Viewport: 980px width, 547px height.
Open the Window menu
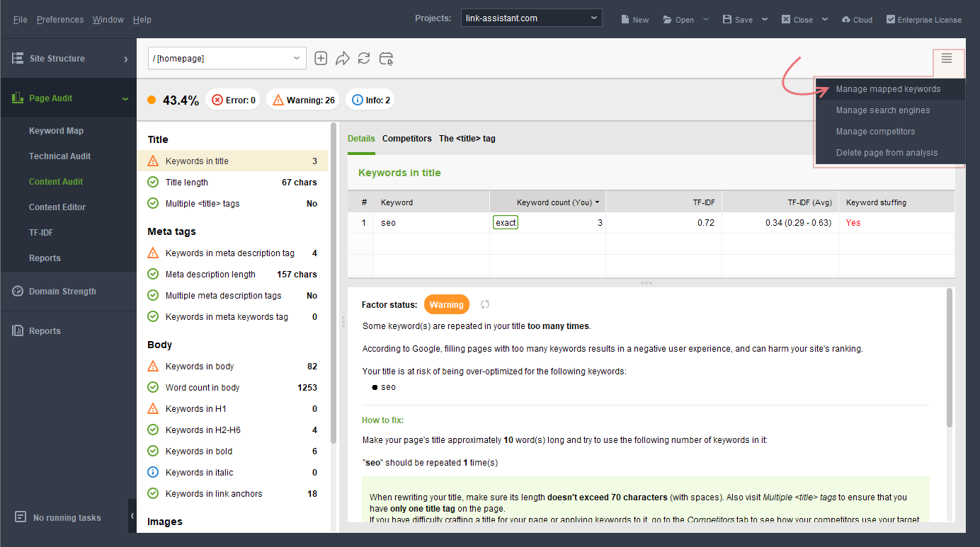(108, 19)
